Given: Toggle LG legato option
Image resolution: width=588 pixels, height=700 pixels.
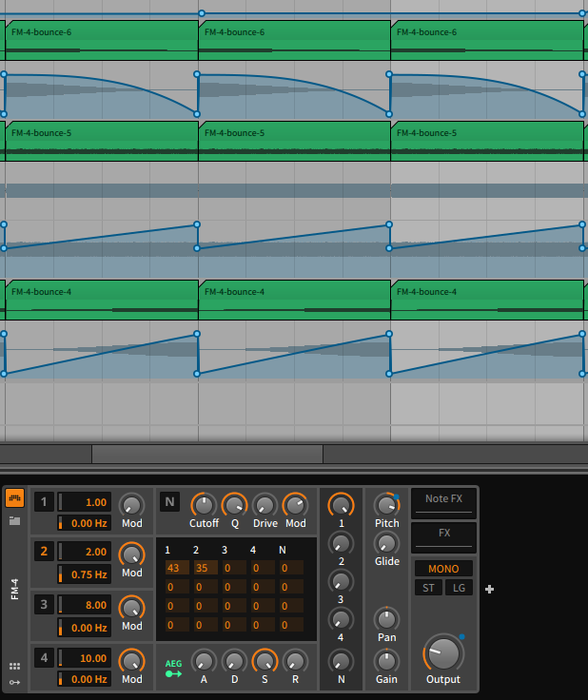Looking at the screenshot, I should click(x=459, y=588).
